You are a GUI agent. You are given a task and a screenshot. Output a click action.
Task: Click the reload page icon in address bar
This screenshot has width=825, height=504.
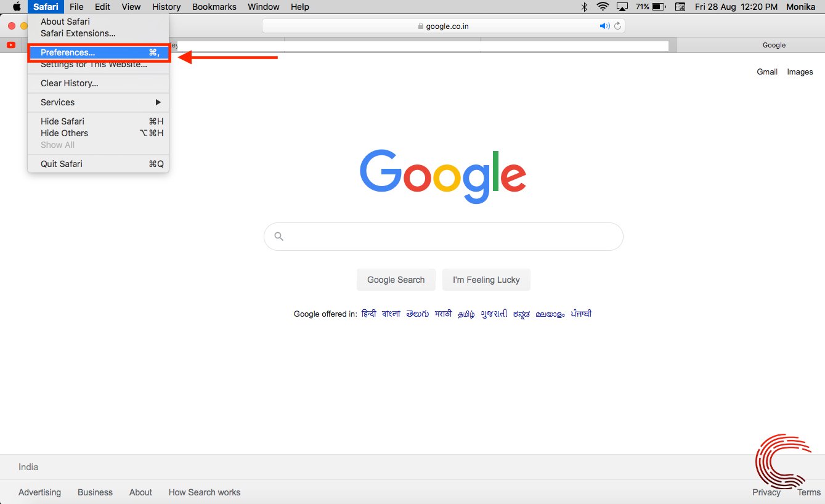[x=618, y=26]
